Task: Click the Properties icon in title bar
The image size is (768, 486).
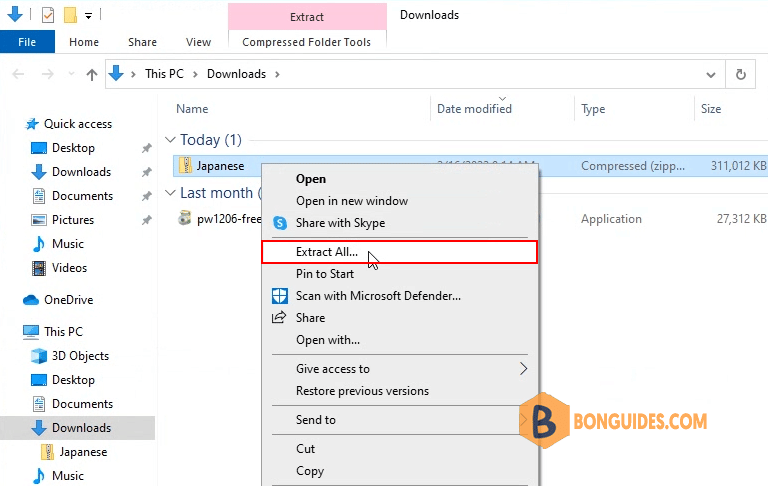Action: 47,15
